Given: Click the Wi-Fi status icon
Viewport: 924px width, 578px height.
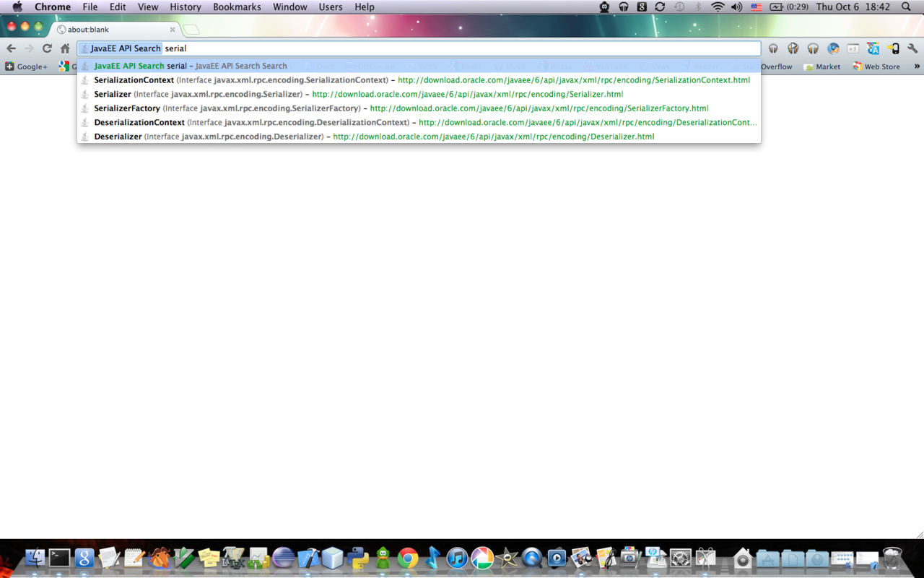Looking at the screenshot, I should (718, 7).
